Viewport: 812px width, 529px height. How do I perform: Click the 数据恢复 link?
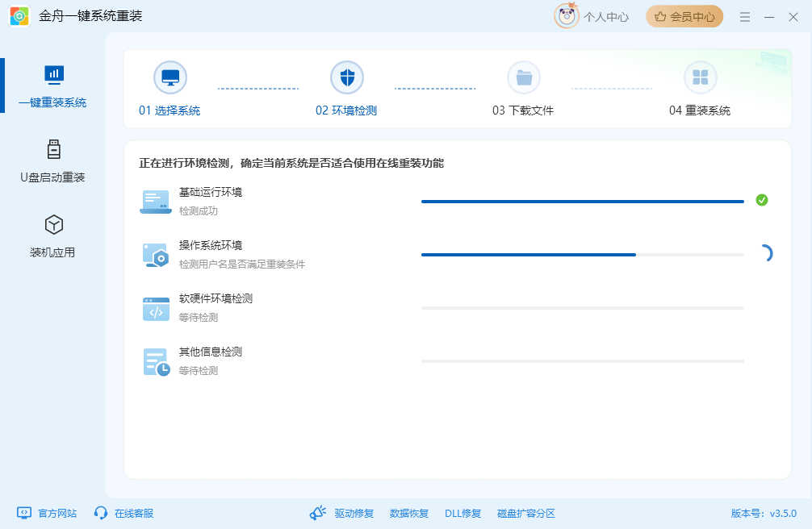click(x=408, y=513)
